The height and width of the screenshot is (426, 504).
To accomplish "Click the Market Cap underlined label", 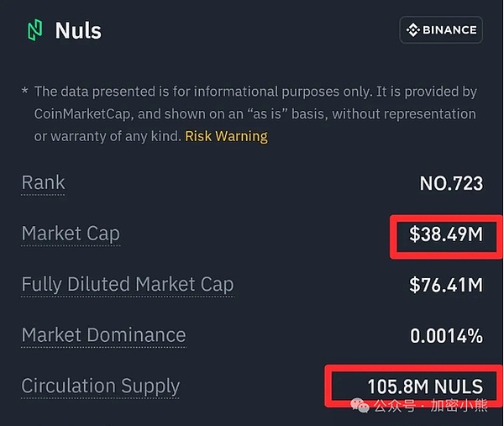I will click(71, 234).
